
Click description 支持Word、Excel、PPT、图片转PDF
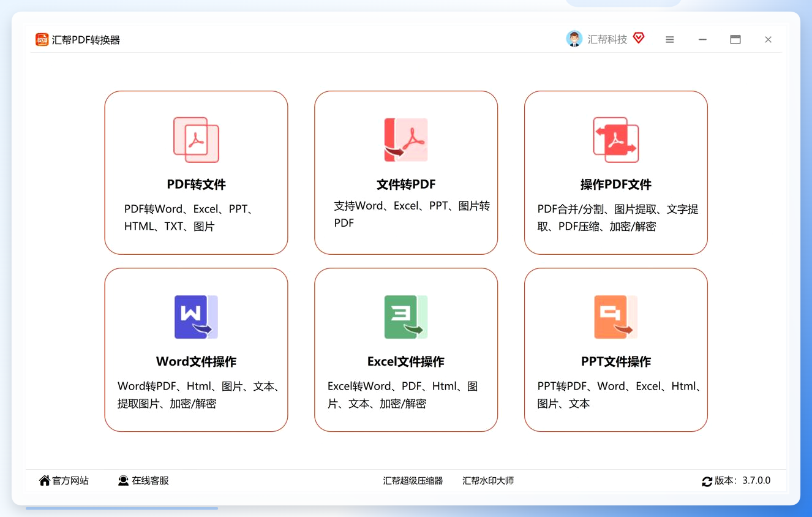(412, 214)
